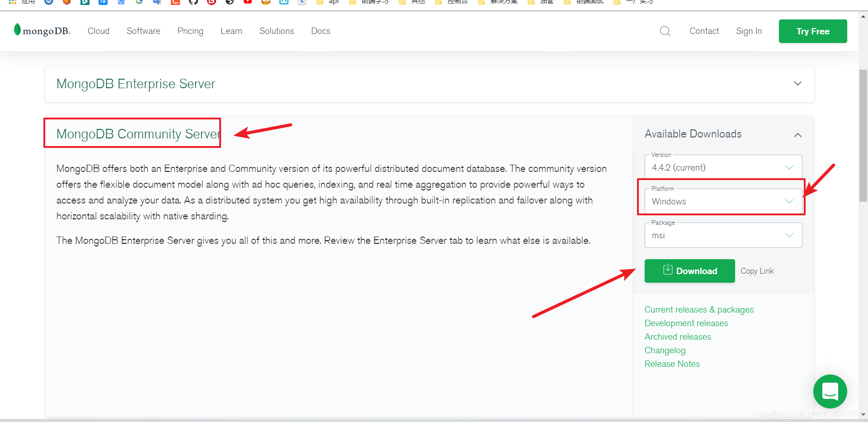Open the Pricing menu
The height and width of the screenshot is (422, 868).
pos(190,31)
